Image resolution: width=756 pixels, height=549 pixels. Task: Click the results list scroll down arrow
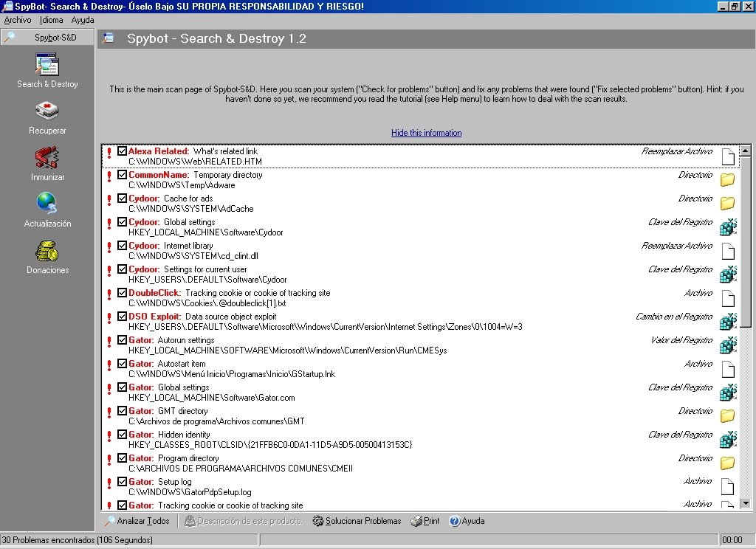(746, 503)
